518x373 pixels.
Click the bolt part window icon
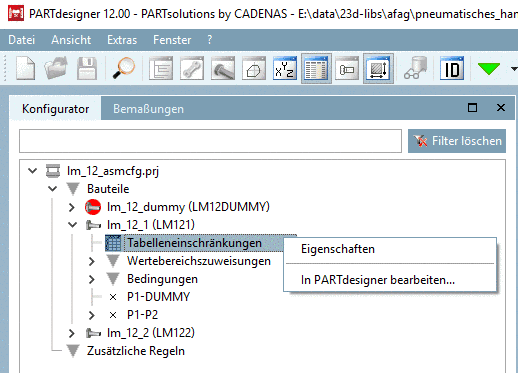223,68
